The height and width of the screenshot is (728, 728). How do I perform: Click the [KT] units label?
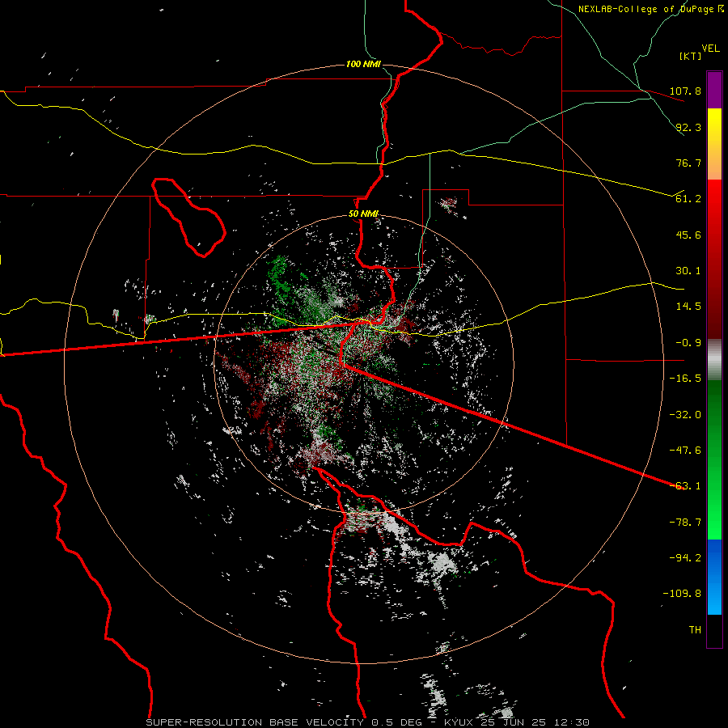click(x=691, y=56)
